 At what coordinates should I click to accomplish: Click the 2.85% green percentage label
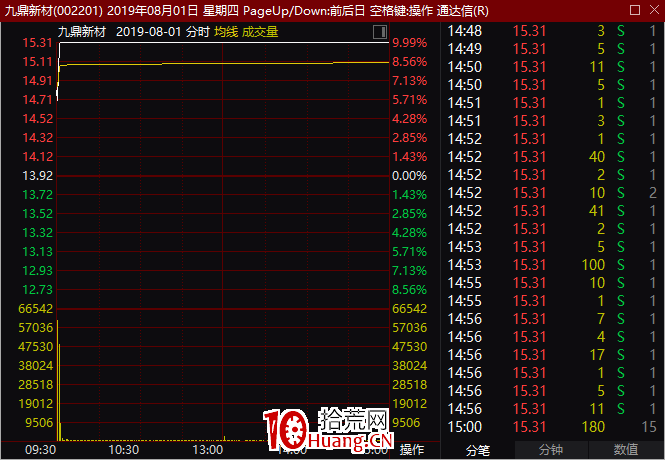click(x=409, y=214)
